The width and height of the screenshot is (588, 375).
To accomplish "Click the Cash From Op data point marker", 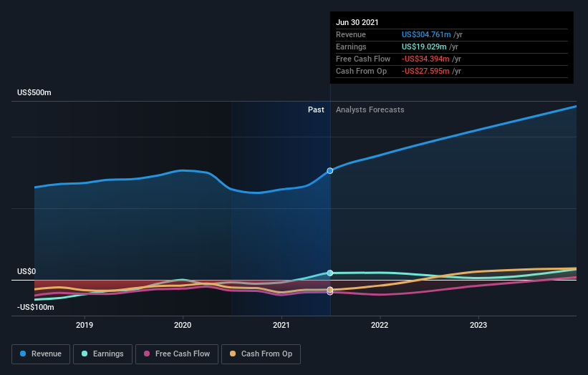I will tap(330, 290).
